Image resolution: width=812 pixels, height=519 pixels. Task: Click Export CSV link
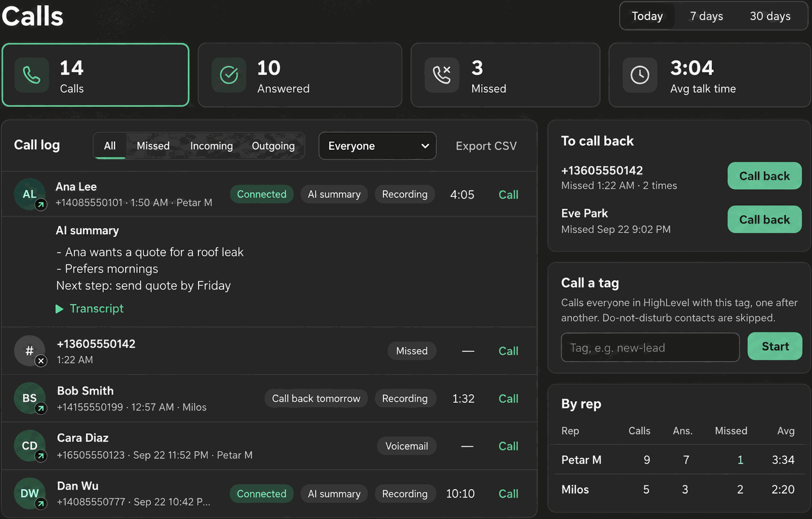click(486, 146)
